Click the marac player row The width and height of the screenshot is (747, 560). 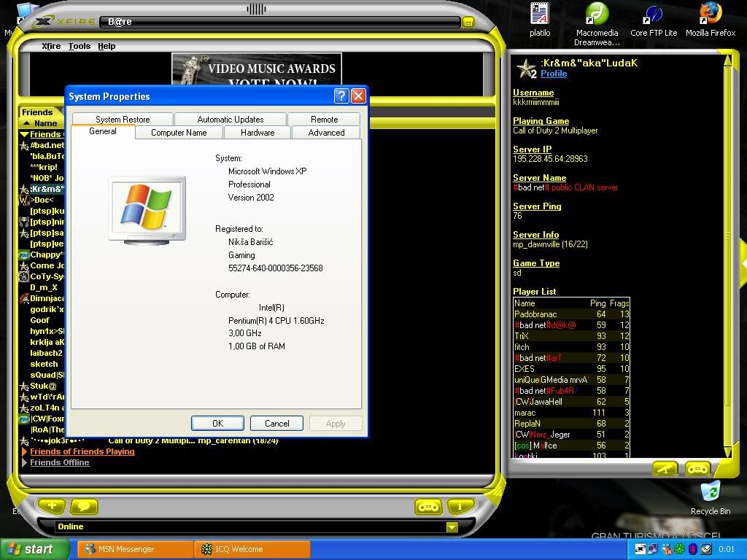pos(572,413)
